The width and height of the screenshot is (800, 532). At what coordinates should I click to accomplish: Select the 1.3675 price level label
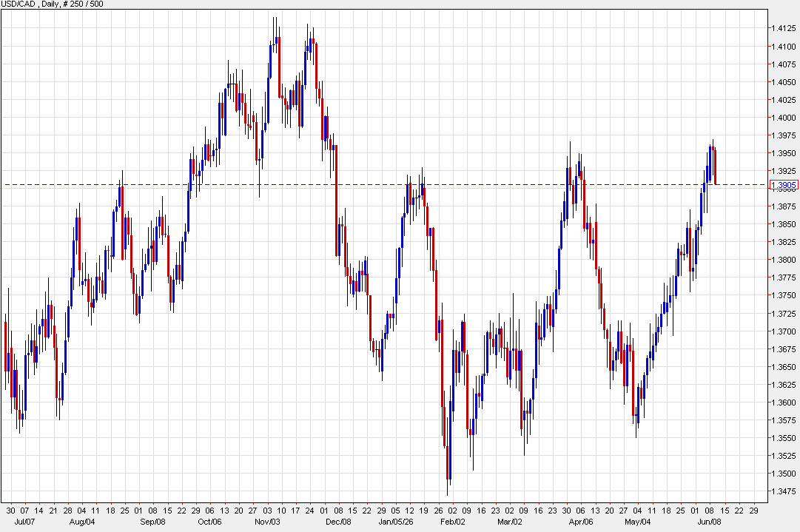point(783,349)
